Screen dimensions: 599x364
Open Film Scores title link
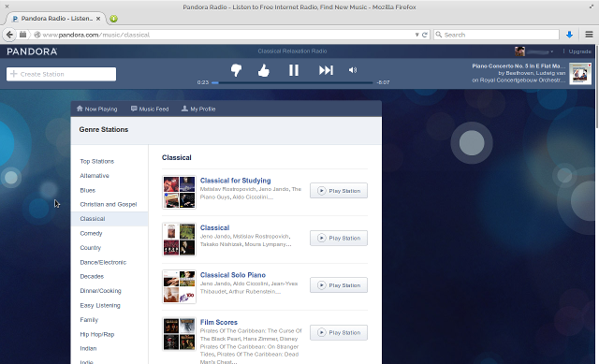pos(218,323)
